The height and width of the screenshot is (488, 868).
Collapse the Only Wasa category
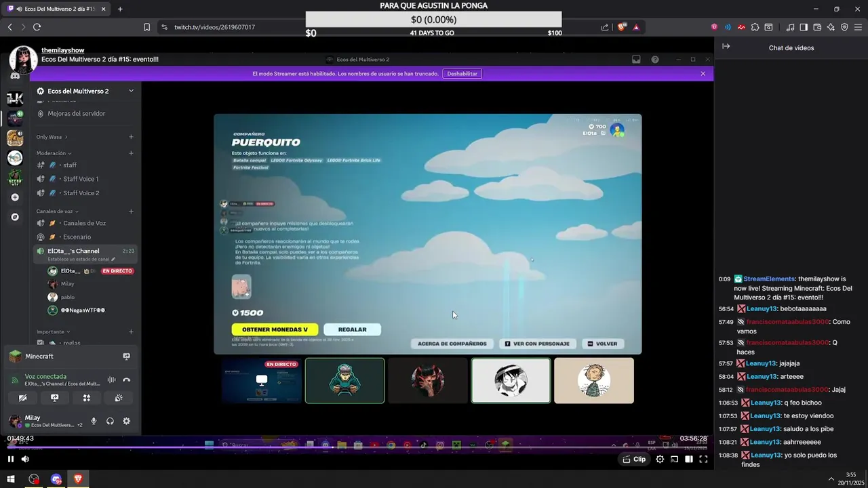(52, 137)
